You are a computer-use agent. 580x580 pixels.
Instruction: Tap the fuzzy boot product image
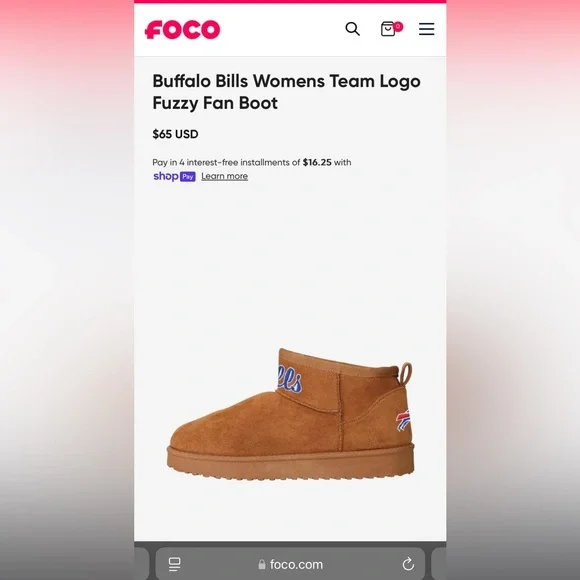tap(291, 414)
